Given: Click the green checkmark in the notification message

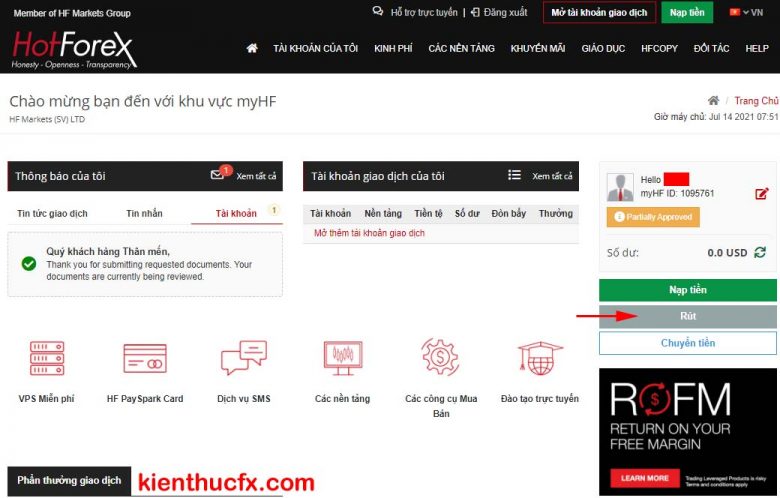Looking at the screenshot, I should point(29,264).
